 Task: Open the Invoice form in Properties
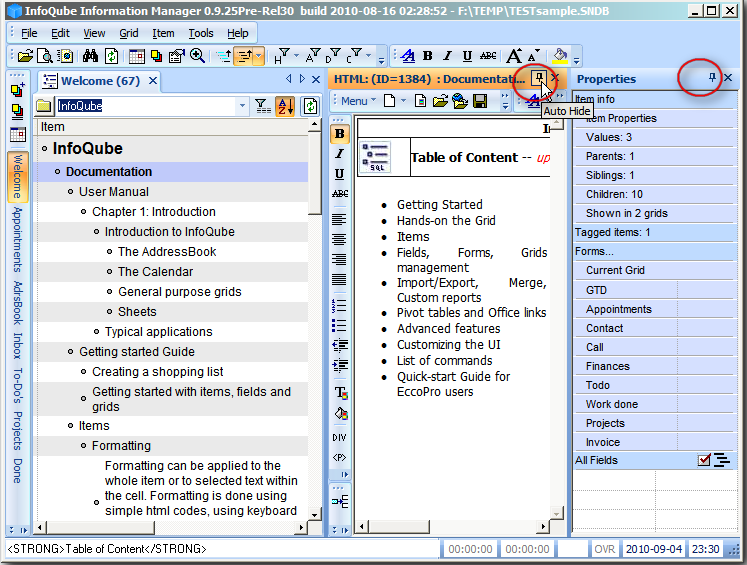603,442
